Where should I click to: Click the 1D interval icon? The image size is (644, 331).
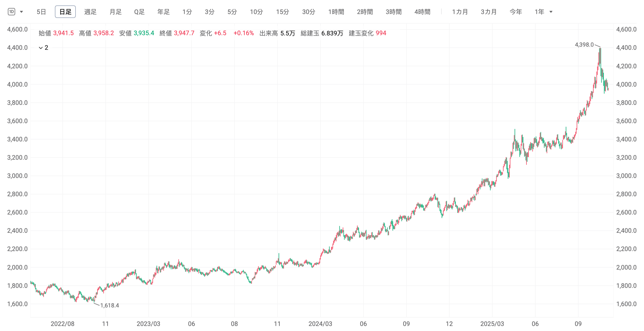click(11, 12)
